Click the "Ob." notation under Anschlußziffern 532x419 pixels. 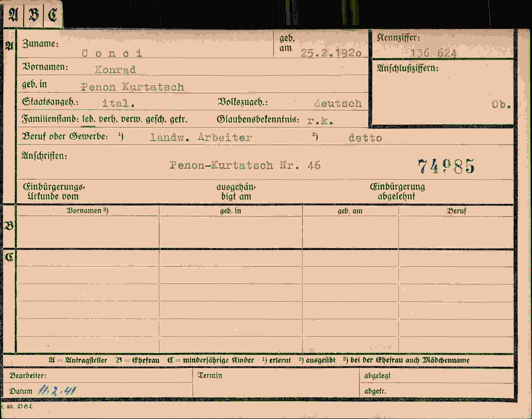(501, 105)
